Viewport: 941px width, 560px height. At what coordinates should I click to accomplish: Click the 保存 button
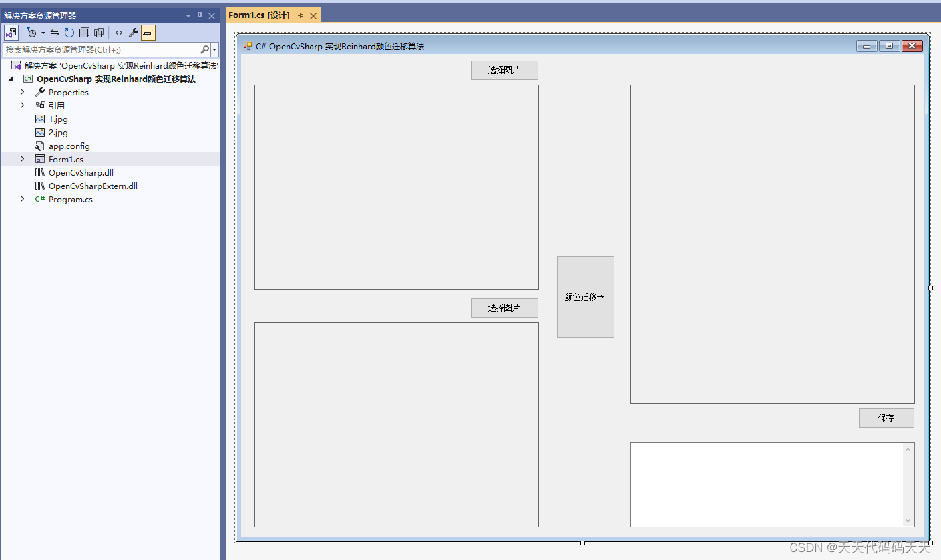[886, 418]
